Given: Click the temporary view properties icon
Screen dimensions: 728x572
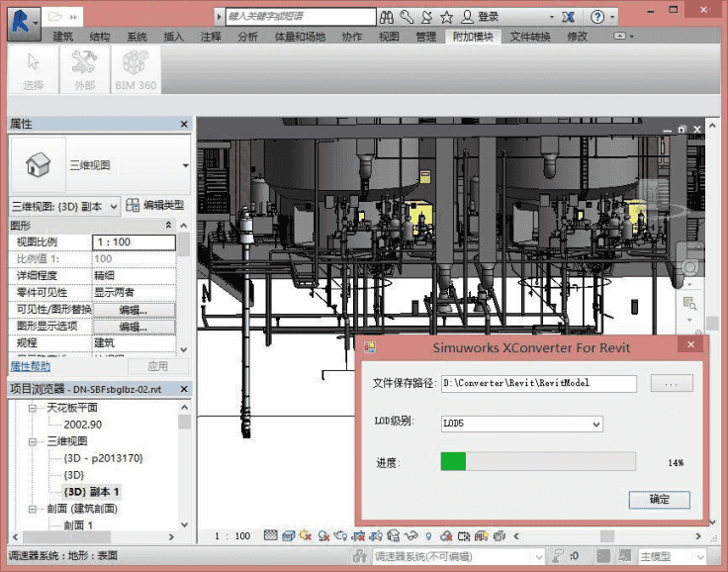Looking at the screenshot, I should click(x=463, y=535).
